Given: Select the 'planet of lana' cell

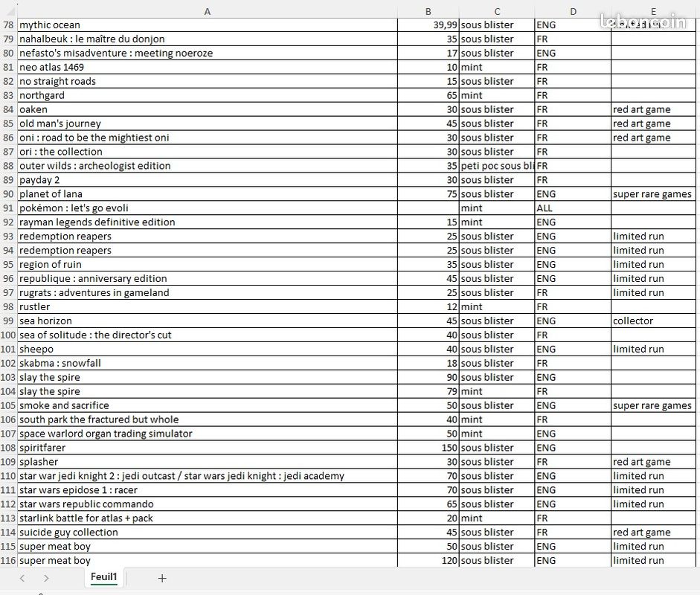Looking at the screenshot, I should [x=207, y=193].
